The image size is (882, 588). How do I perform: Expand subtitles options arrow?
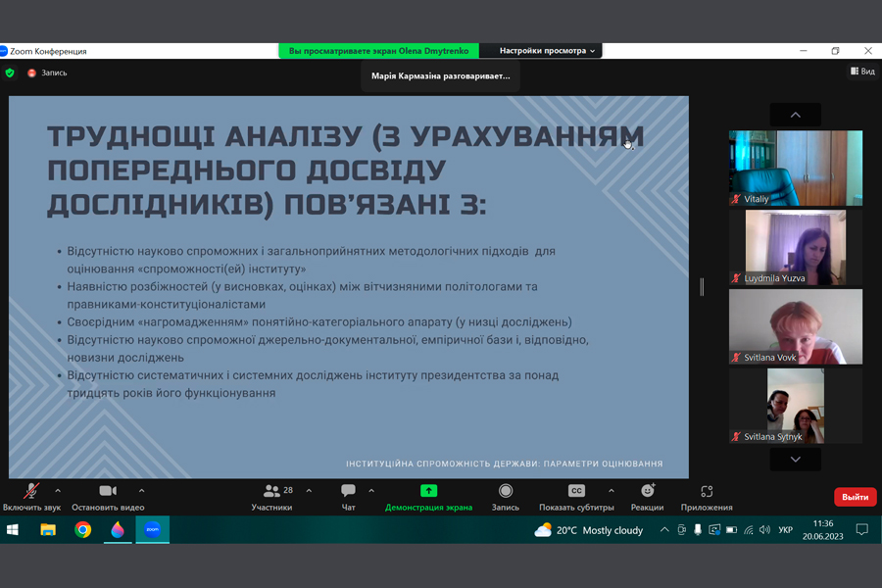coord(612,491)
